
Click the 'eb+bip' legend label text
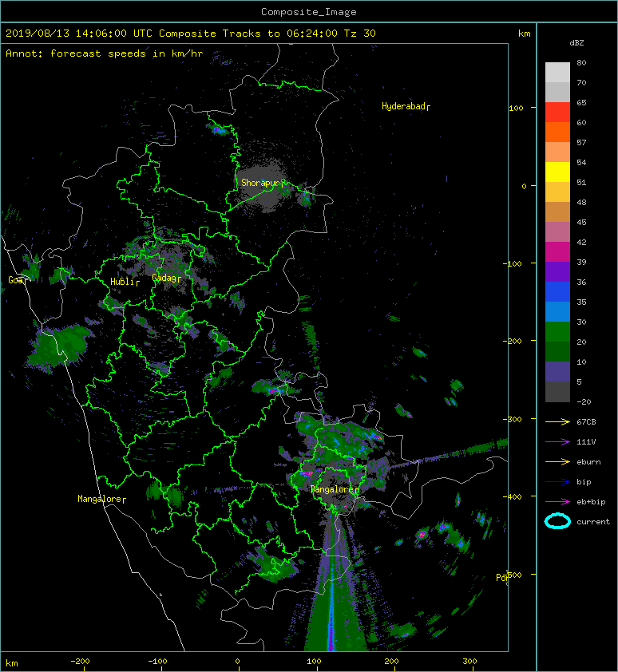coord(591,502)
